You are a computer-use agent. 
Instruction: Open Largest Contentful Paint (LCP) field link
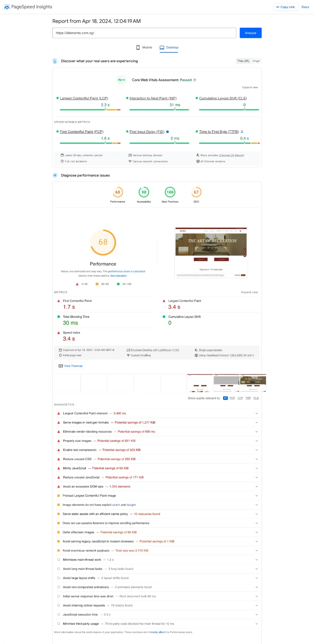(84, 98)
